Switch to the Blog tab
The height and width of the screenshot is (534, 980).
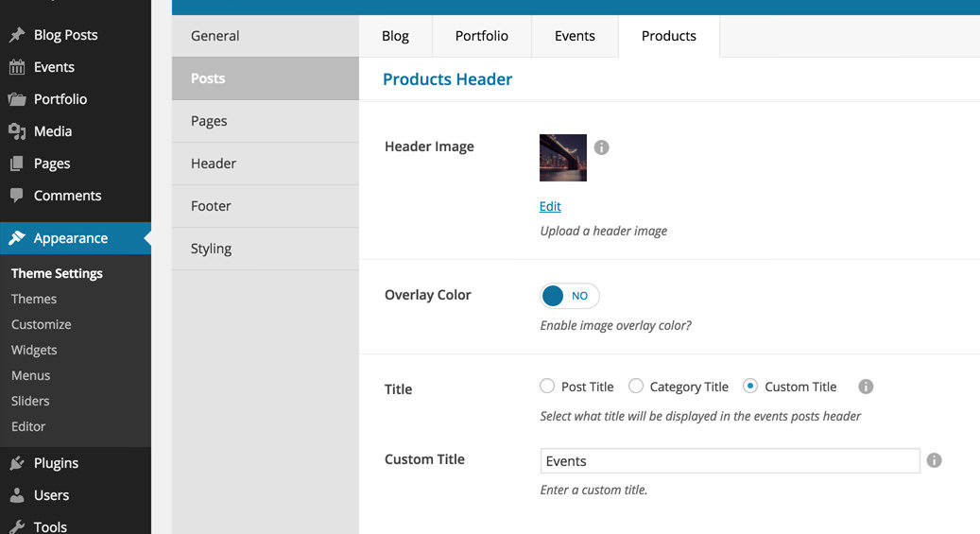click(x=395, y=36)
